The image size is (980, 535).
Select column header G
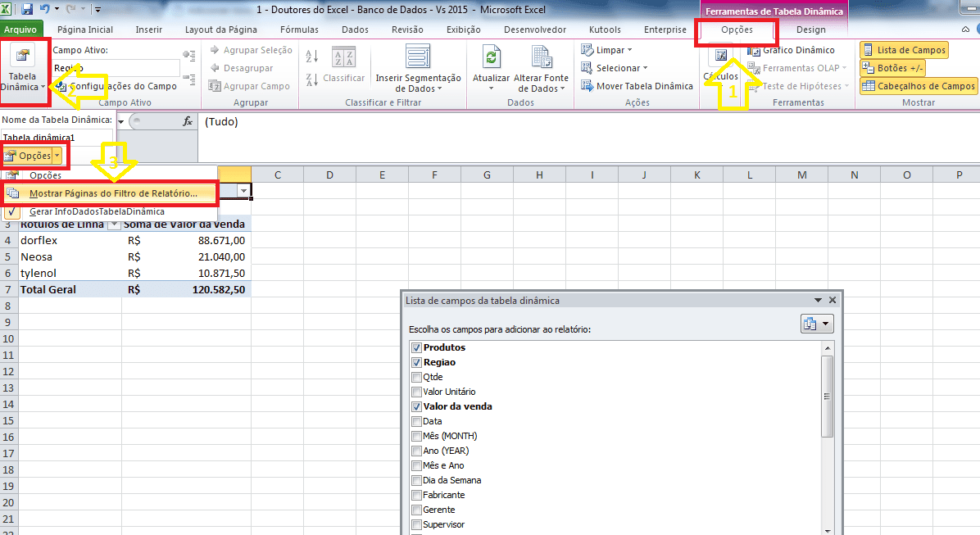tap(487, 175)
